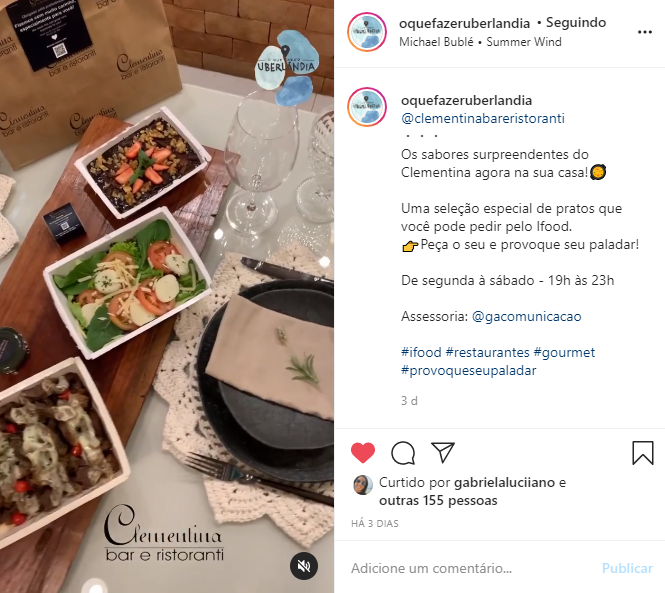Visit @clementinabareristoranti profile link
This screenshot has height=593, width=665.
pyautogui.click(x=483, y=118)
